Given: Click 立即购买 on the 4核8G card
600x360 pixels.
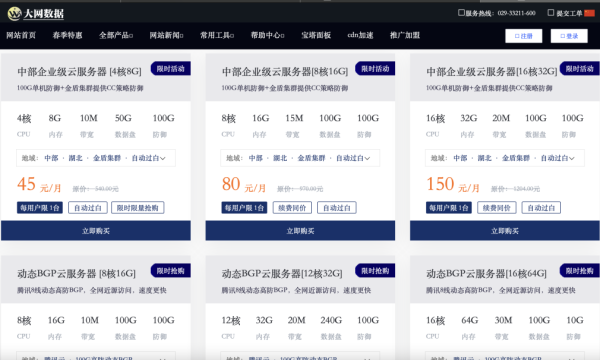Looking at the screenshot, I should 96,231.
